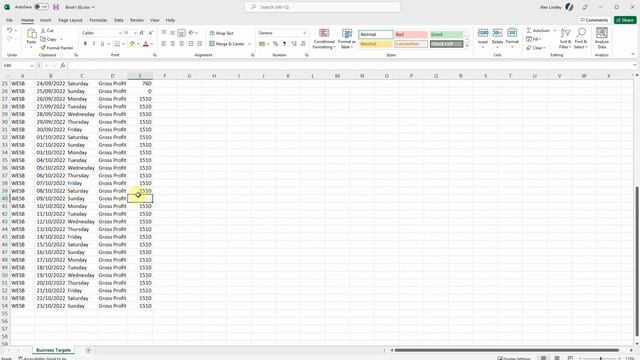Switch to the Formulas tab
The width and height of the screenshot is (640, 360).
click(98, 20)
